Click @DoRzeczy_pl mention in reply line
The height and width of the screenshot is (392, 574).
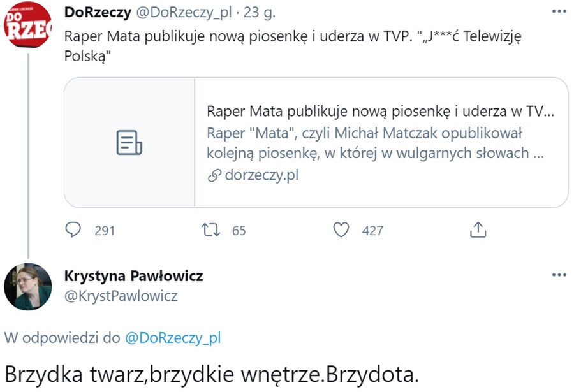point(173,338)
